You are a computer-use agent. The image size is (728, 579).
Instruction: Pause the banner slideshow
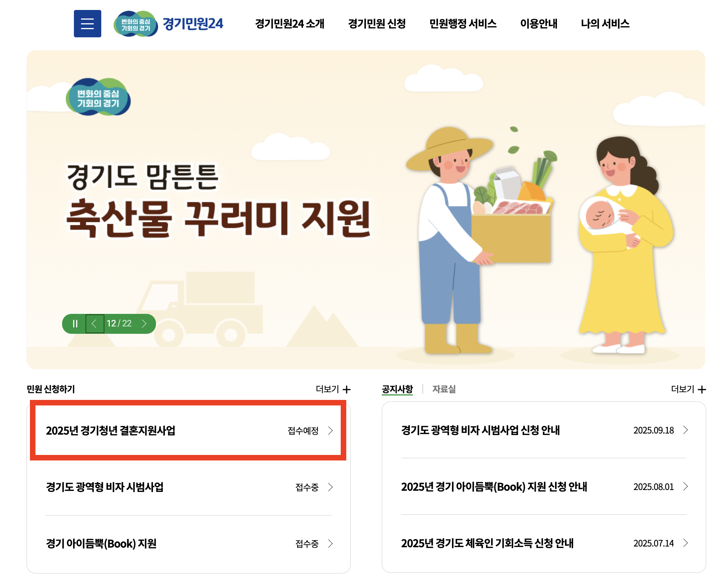[x=75, y=324]
